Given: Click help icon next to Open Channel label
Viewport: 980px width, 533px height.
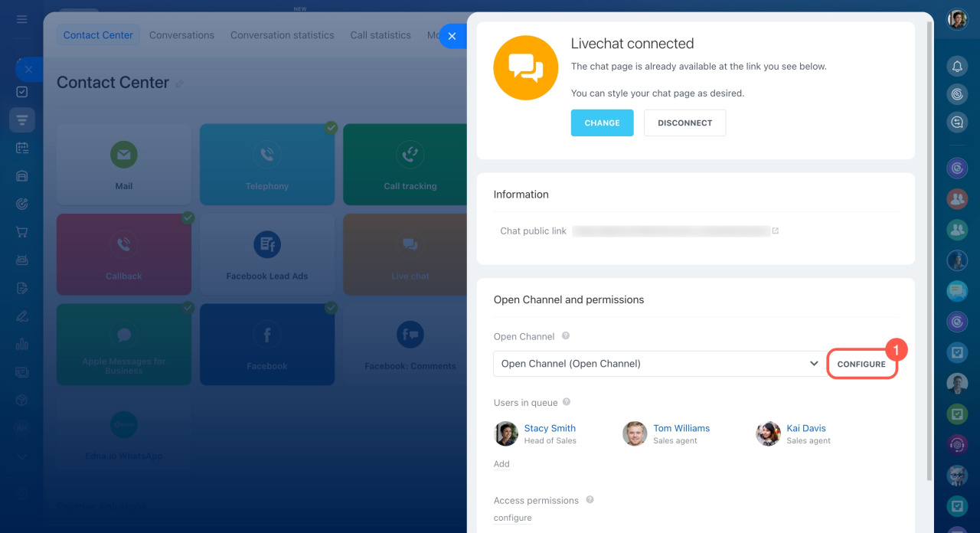Looking at the screenshot, I should tap(566, 336).
